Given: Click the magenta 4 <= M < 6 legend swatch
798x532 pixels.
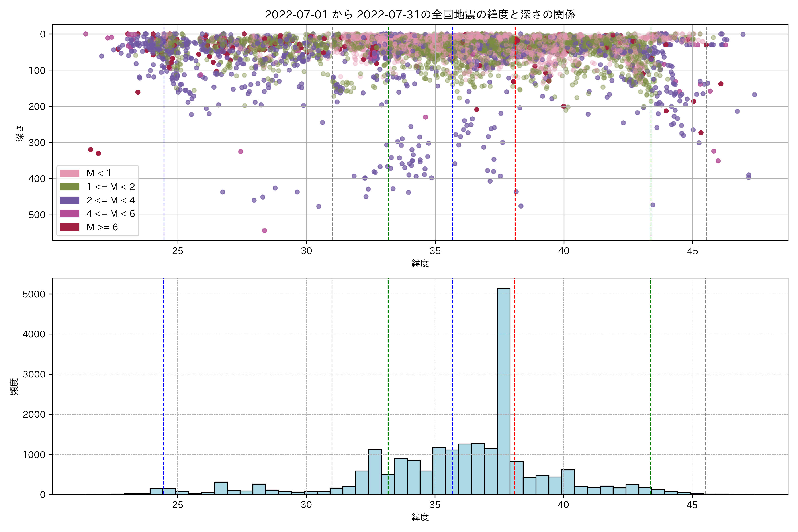Looking at the screenshot, I should tap(70, 213).
